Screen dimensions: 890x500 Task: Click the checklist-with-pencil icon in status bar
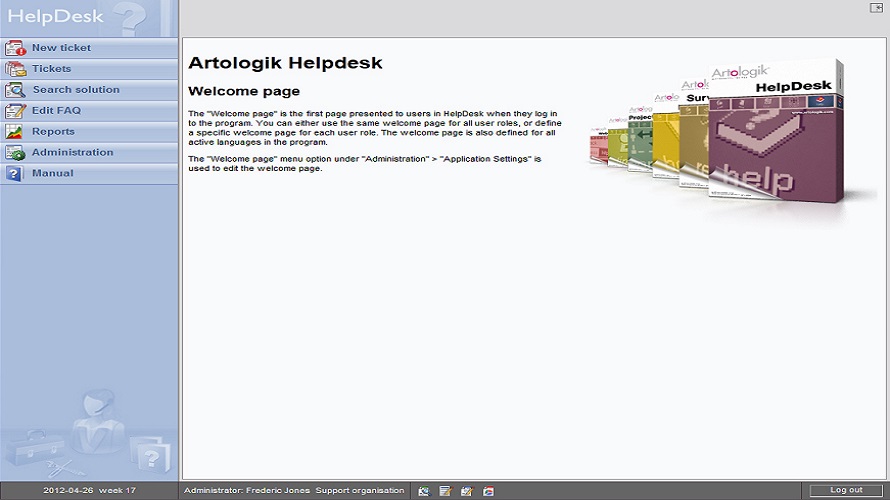coord(467,491)
